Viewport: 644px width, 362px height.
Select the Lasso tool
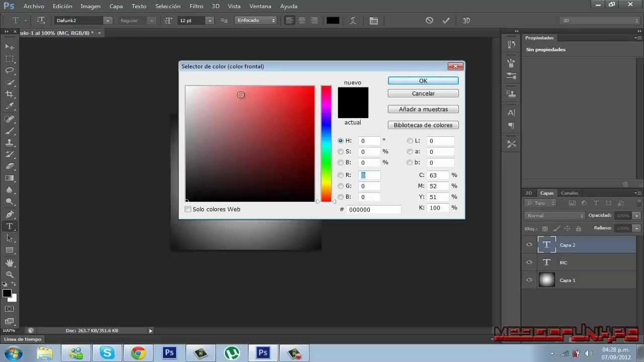[10, 71]
